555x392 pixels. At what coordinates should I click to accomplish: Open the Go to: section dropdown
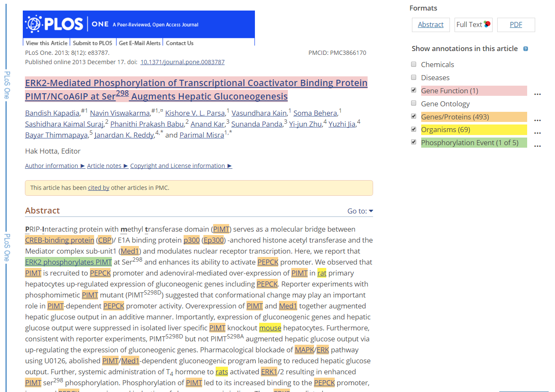pos(360,211)
